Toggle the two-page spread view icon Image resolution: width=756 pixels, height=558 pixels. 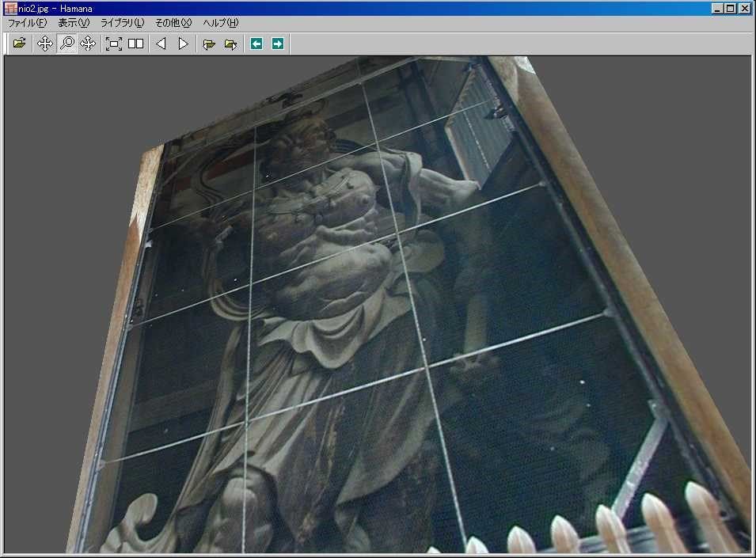pyautogui.click(x=135, y=44)
